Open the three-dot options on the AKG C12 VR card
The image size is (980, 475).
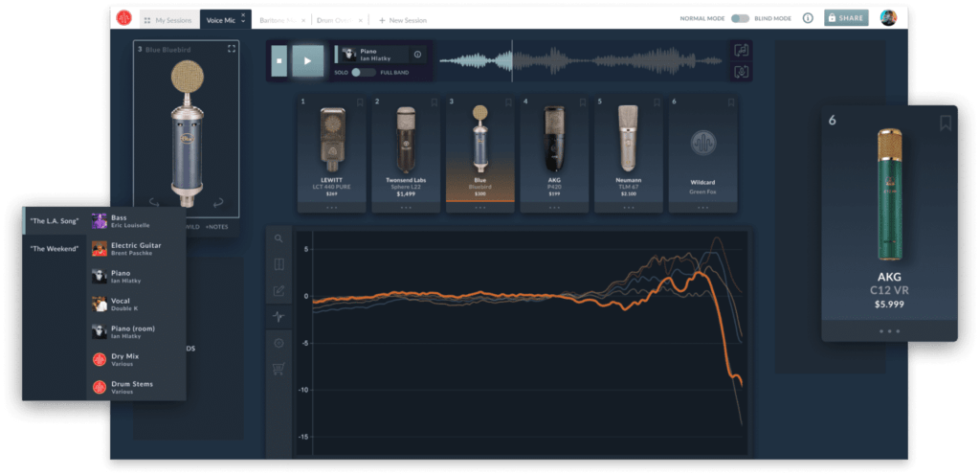coord(889,331)
